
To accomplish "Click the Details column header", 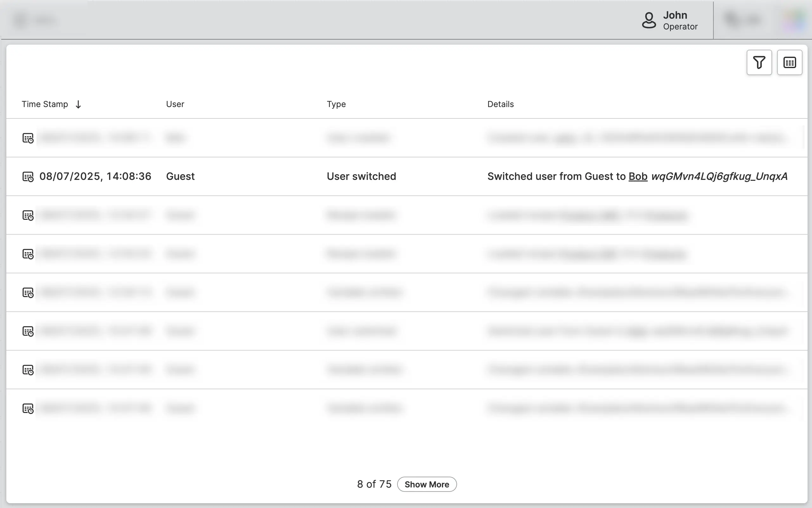I will click(x=500, y=104).
